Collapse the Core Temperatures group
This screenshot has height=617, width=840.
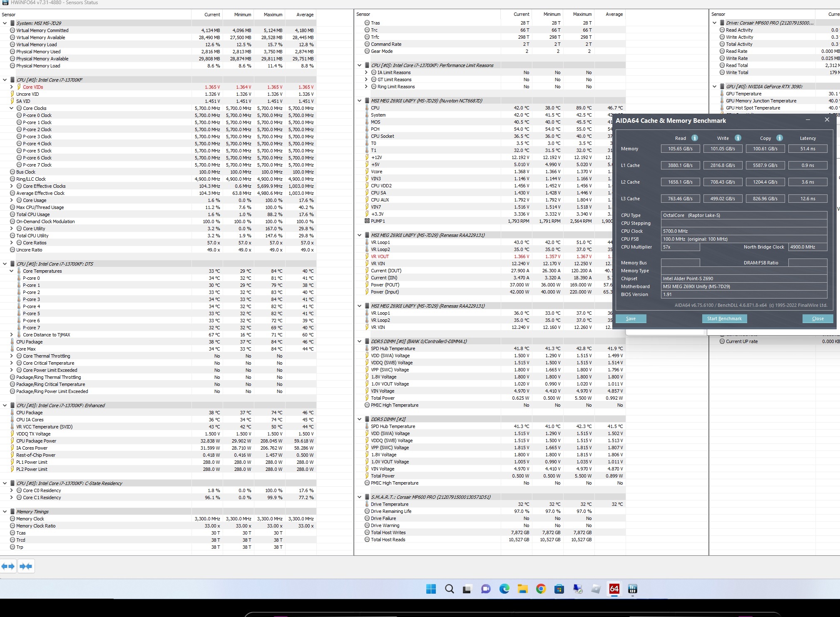11,271
